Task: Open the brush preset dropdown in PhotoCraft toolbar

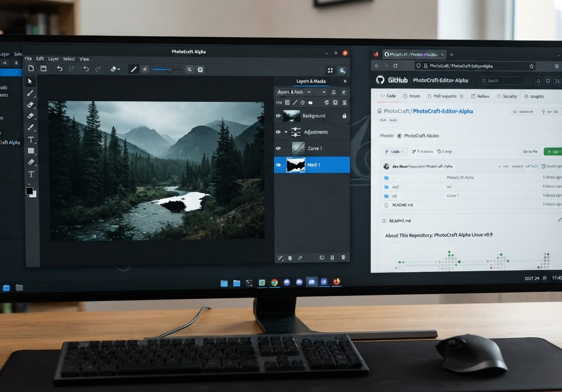Action: (115, 69)
